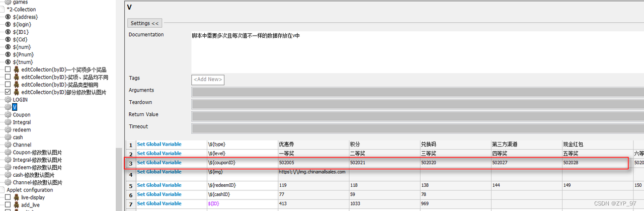This screenshot has width=644, height=211.
Task: Check the editCollection(byID)-奖品类型相同 checkbox
Action: coord(8,85)
